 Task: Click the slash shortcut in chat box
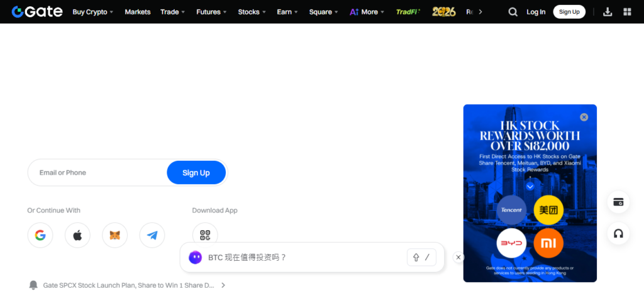pyautogui.click(x=427, y=257)
